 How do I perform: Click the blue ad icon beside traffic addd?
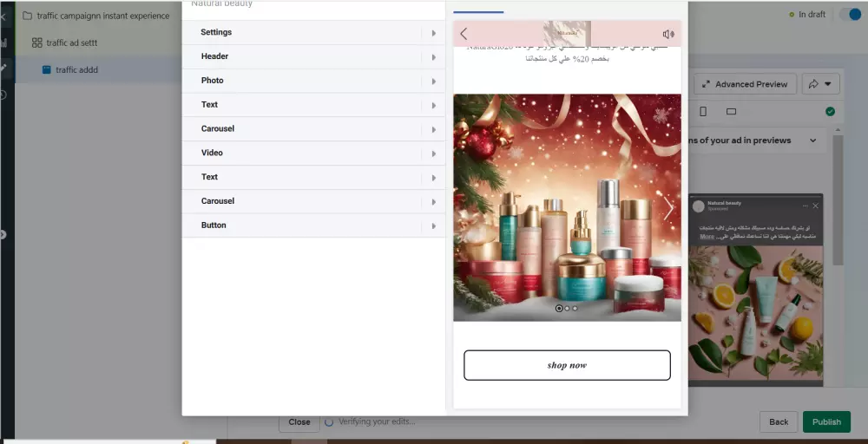coord(47,69)
